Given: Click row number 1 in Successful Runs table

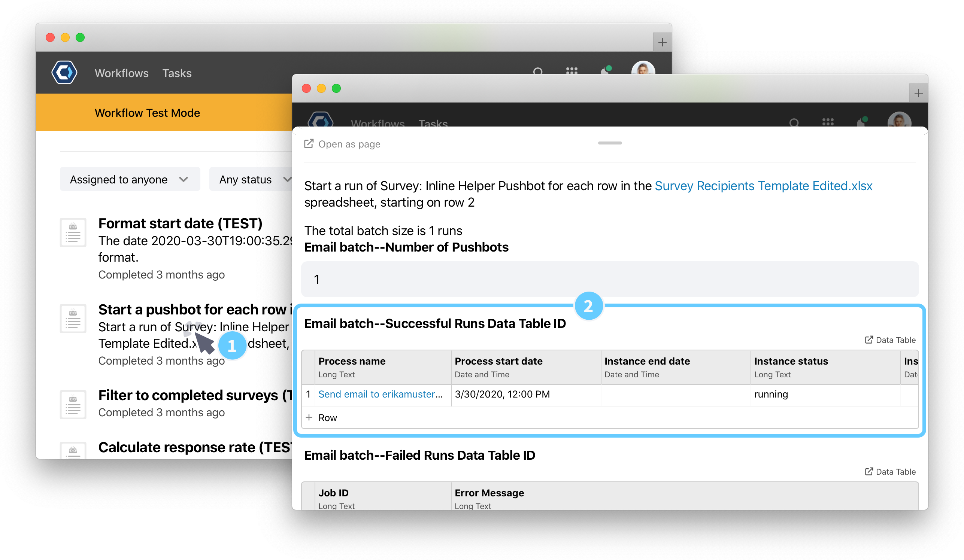Looking at the screenshot, I should point(308,394).
